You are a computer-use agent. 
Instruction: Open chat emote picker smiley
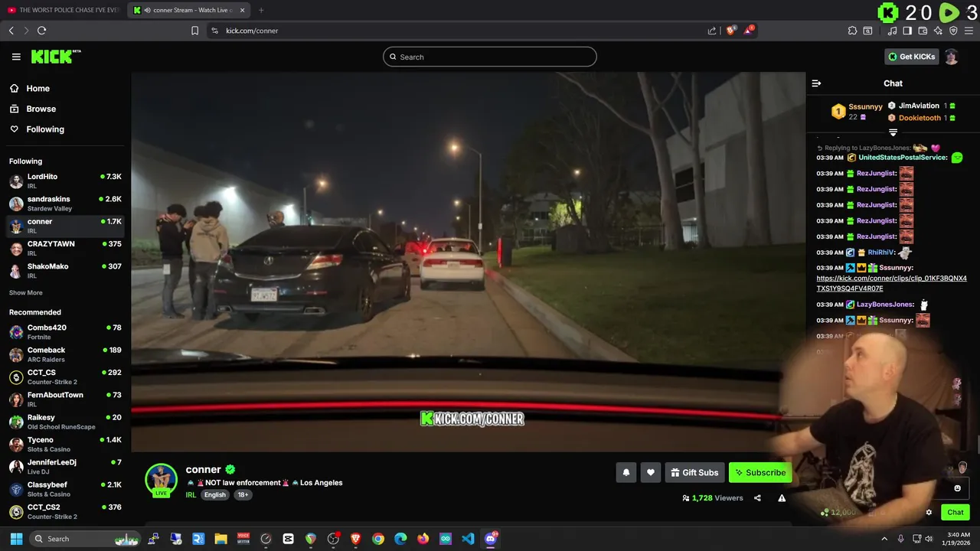pos(957,488)
